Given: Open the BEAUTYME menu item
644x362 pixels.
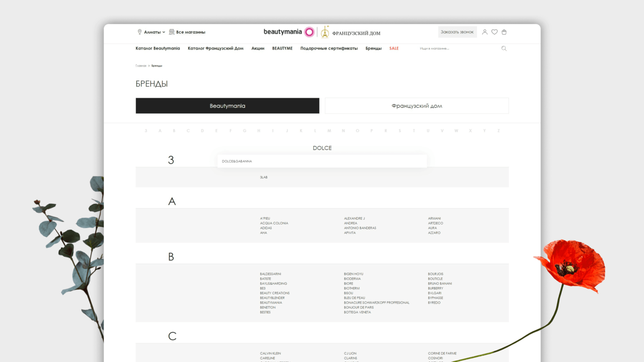Looking at the screenshot, I should point(282,49).
